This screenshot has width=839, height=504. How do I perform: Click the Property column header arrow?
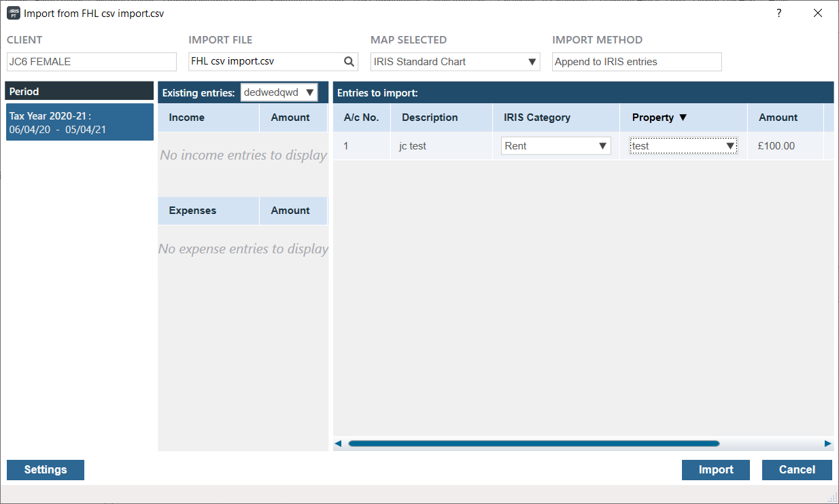pos(683,118)
